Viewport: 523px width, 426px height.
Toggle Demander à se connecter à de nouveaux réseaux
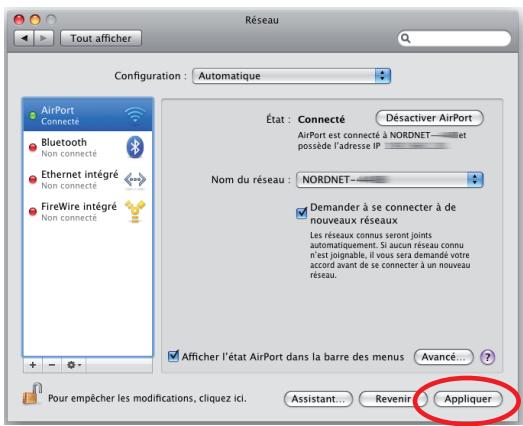coord(302,213)
